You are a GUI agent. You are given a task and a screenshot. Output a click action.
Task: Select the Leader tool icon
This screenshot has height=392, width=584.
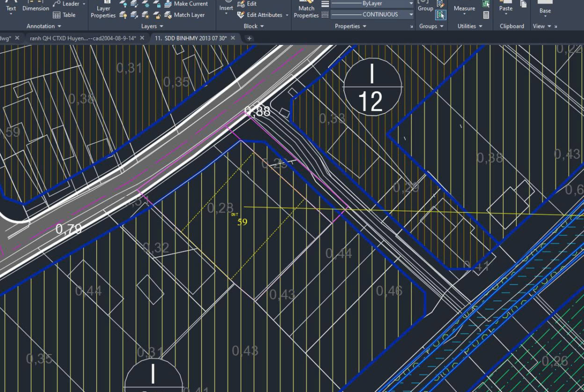(57, 4)
